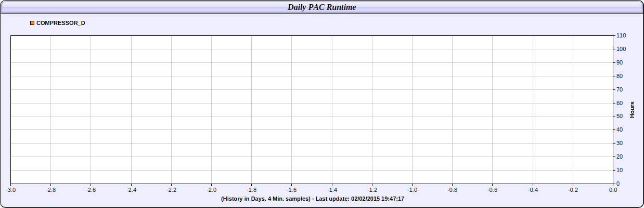Click the 110 hours y-axis label
The width and height of the screenshot is (644, 208).
[621, 35]
